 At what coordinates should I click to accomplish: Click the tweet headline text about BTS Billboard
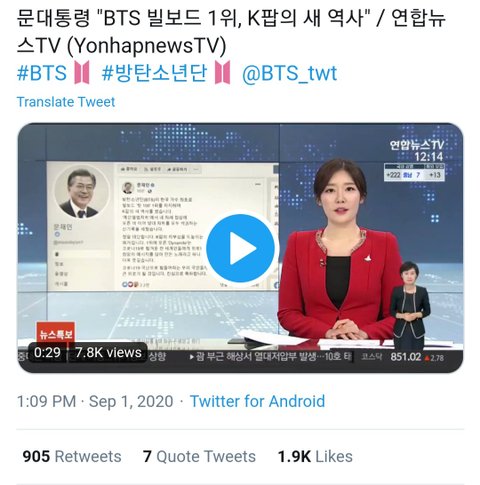point(231,32)
